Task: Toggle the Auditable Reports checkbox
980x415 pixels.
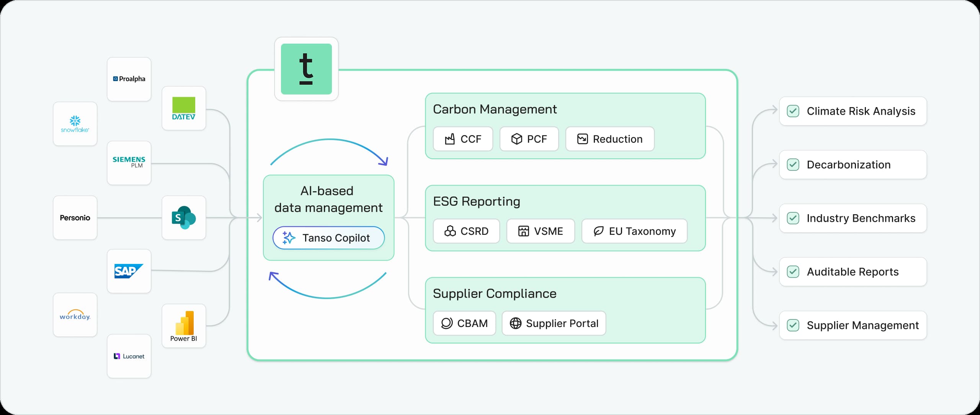Action: click(793, 272)
